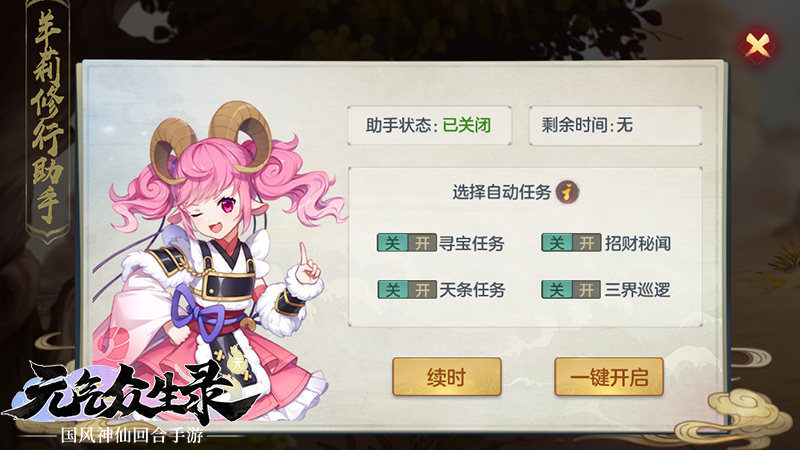Screen dimensions: 800x450
Task: Switch 寻宝任务 toggle to 开
Action: (x=422, y=243)
